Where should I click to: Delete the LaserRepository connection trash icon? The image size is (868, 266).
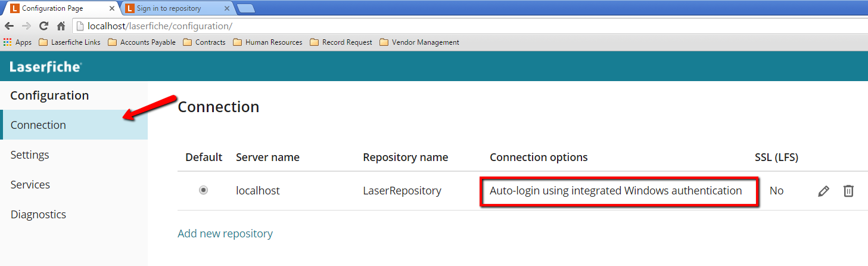point(848,191)
